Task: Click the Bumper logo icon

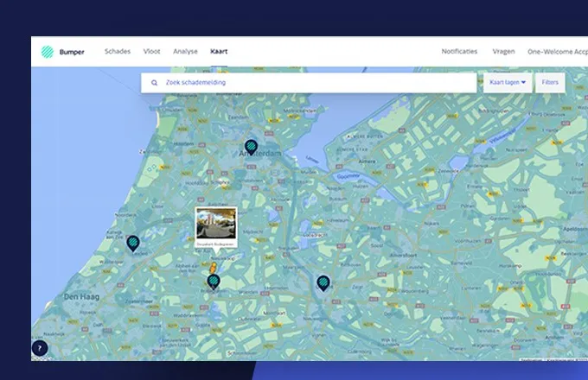Action: coord(47,52)
